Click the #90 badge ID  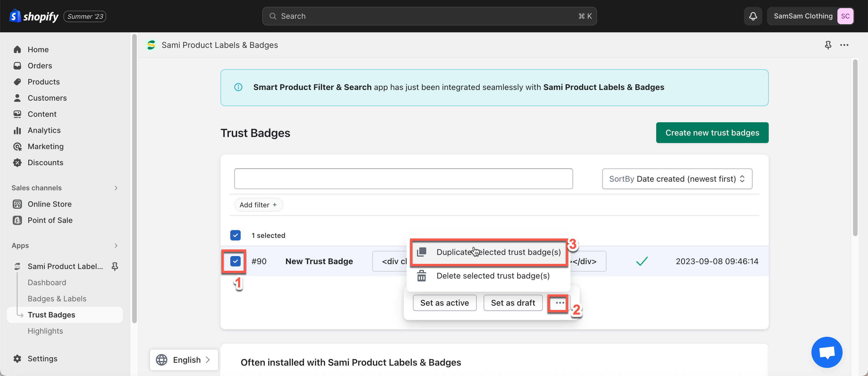(259, 261)
